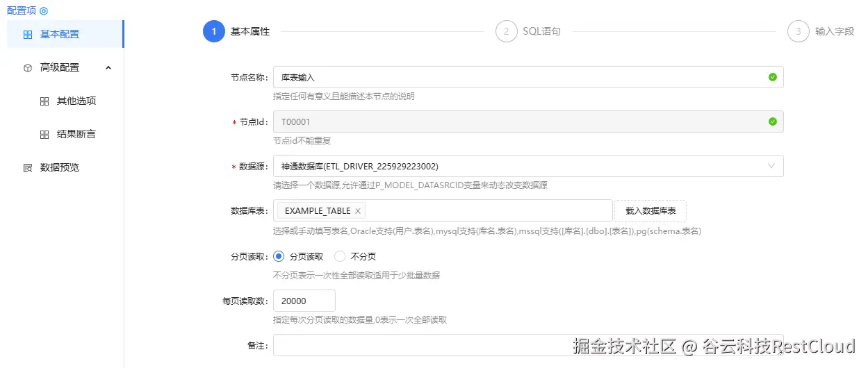Open 数据预览 in the sidebar

65,167
